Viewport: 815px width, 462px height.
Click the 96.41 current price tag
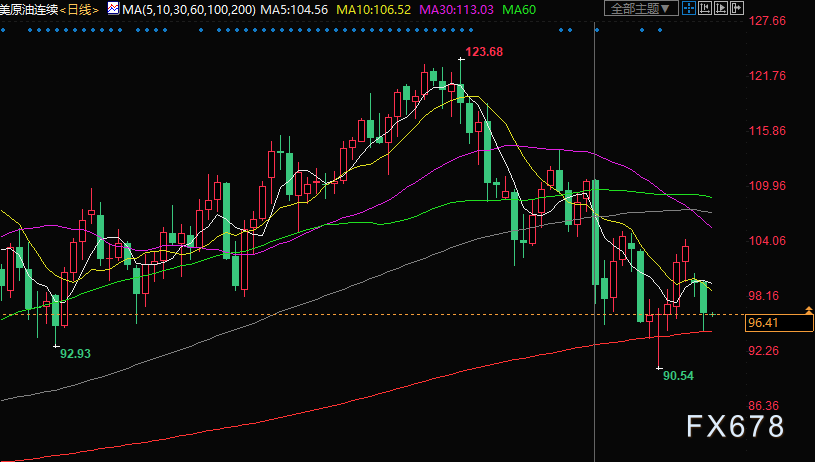[x=779, y=323]
